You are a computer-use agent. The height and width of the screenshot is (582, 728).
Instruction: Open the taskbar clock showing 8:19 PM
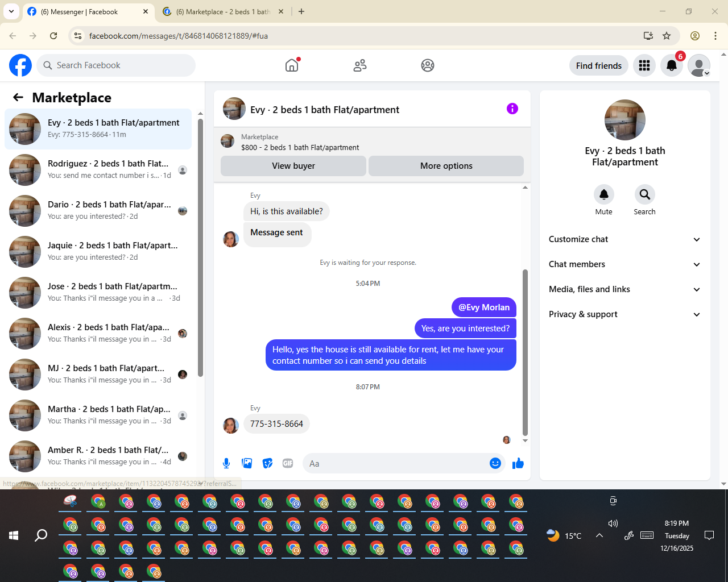point(677,535)
